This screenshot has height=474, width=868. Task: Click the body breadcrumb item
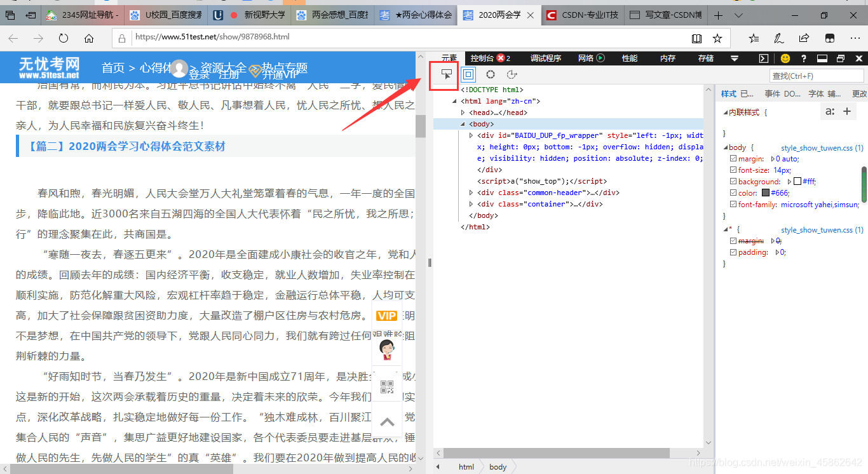point(498,467)
